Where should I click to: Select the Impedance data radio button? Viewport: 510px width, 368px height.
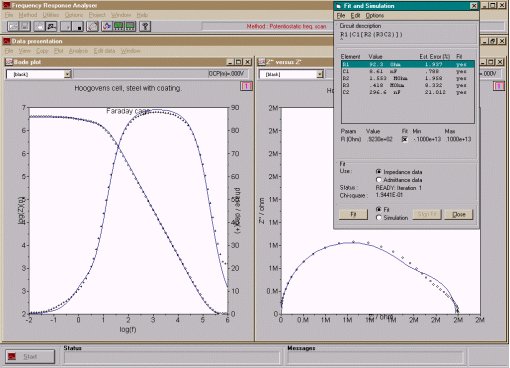[x=378, y=172]
